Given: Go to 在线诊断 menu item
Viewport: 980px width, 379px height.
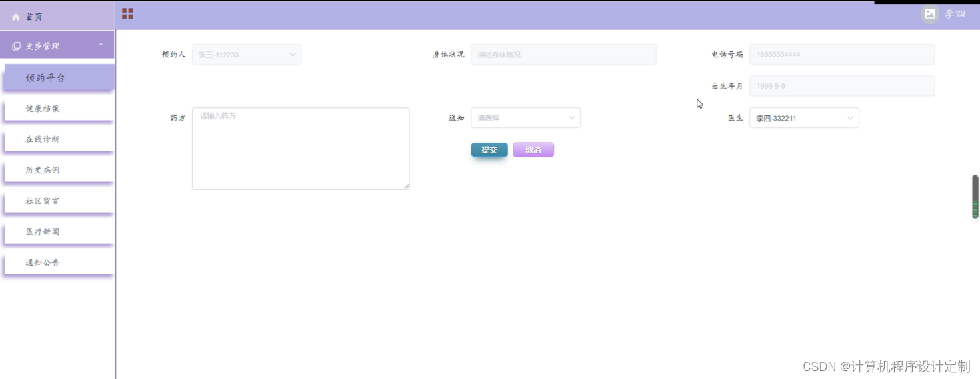Looking at the screenshot, I should [59, 139].
